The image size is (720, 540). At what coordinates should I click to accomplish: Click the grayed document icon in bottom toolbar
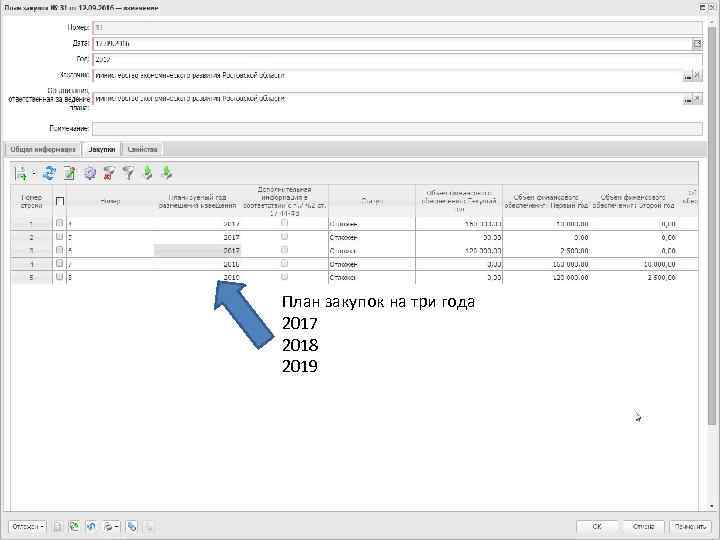58,527
